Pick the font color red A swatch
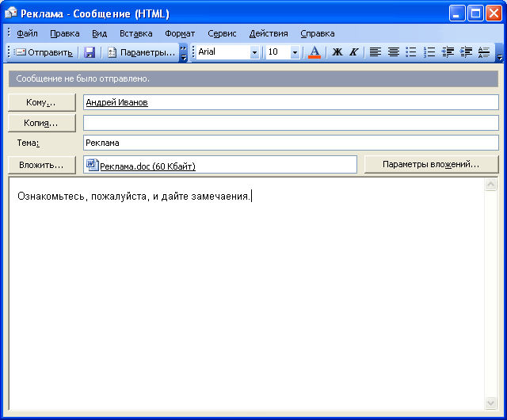 tap(314, 52)
